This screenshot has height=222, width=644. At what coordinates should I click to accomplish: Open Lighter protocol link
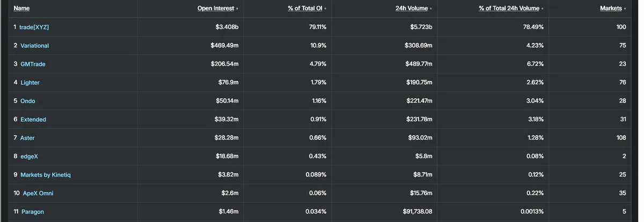[30, 83]
